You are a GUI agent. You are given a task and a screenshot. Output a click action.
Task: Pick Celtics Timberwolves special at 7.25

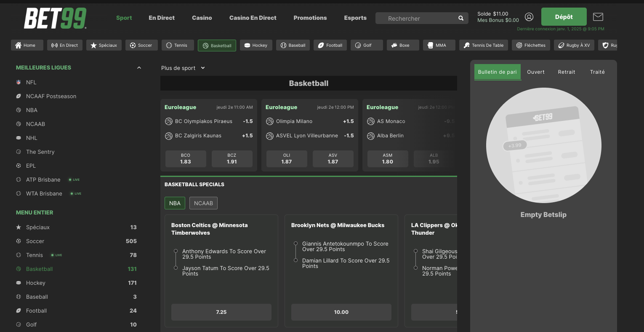pos(221,312)
